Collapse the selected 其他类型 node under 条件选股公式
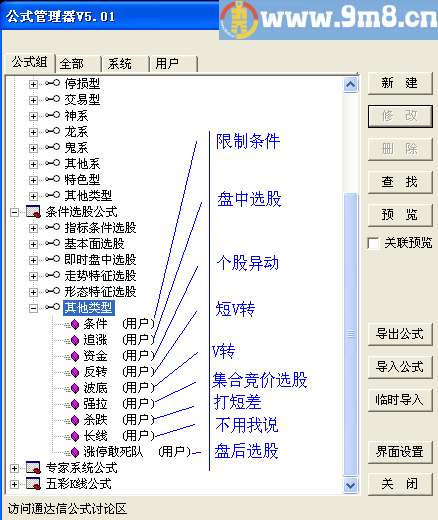 pyautogui.click(x=33, y=308)
